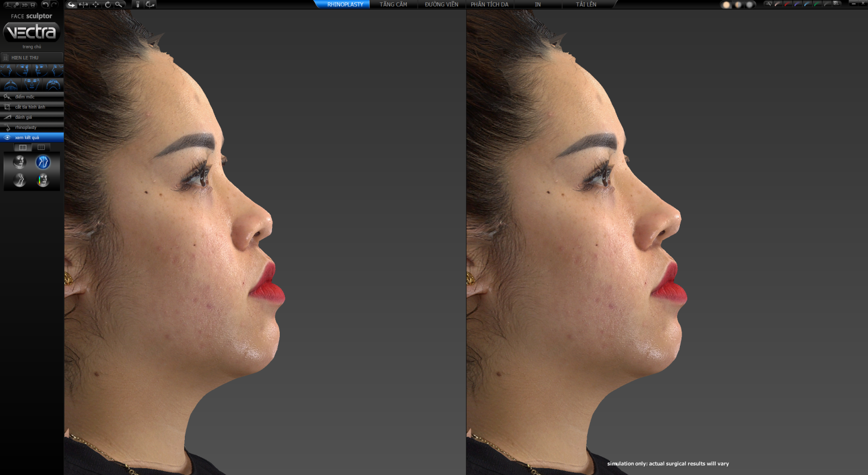Image resolution: width=868 pixels, height=475 pixels.
Task: Toggle the 2D mode button
Action: (x=24, y=5)
